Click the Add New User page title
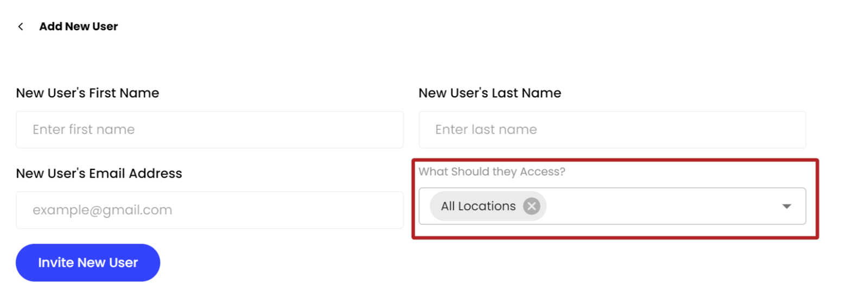 click(78, 27)
